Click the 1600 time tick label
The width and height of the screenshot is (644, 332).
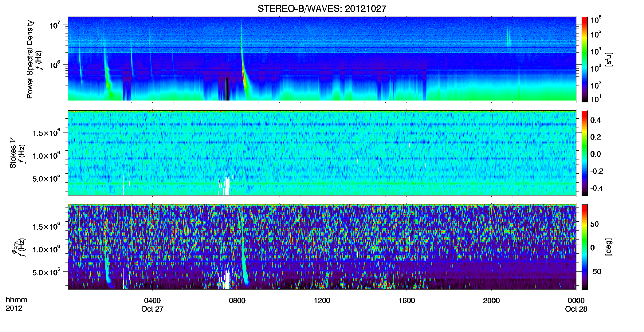(x=407, y=301)
